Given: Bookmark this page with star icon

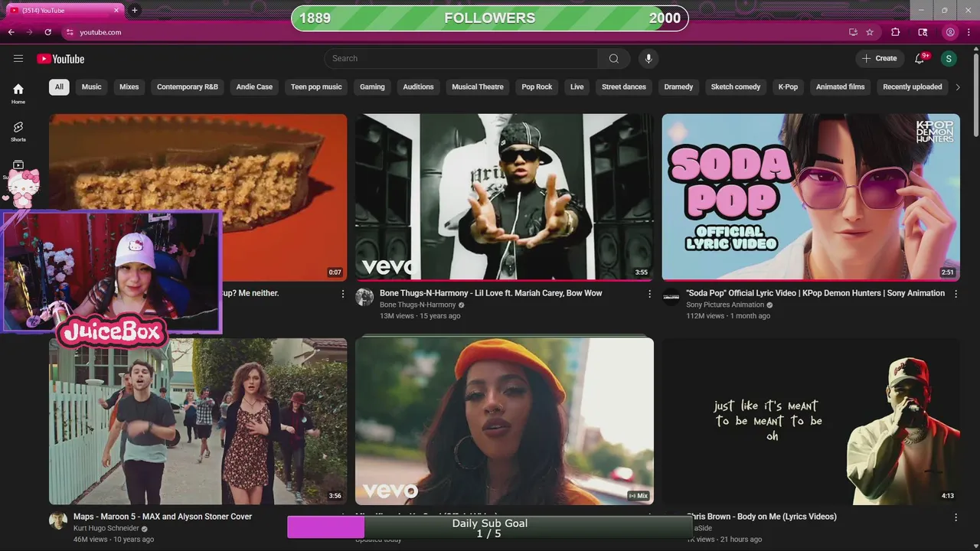Looking at the screenshot, I should click(x=870, y=32).
